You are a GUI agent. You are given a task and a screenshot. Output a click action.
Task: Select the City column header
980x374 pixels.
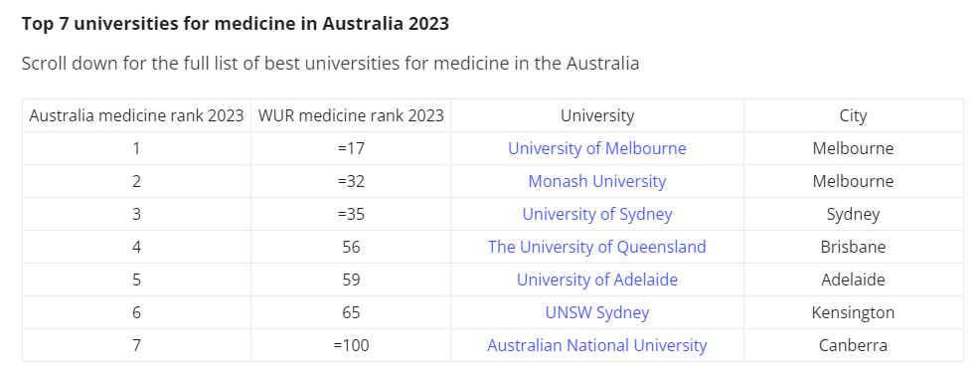tap(853, 115)
